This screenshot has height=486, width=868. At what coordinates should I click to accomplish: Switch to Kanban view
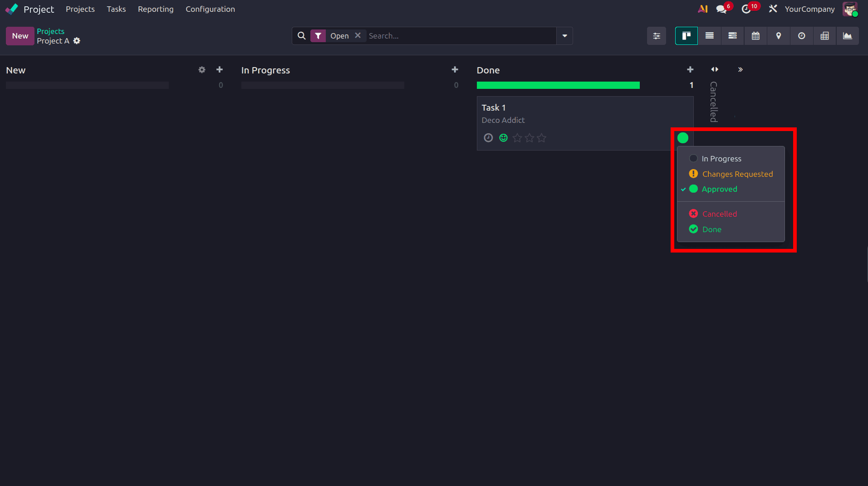click(687, 36)
